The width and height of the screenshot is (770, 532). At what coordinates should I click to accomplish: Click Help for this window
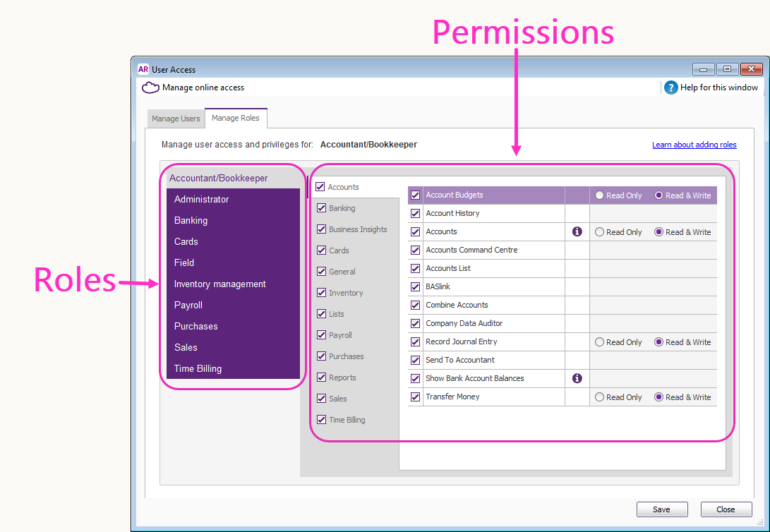719,88
